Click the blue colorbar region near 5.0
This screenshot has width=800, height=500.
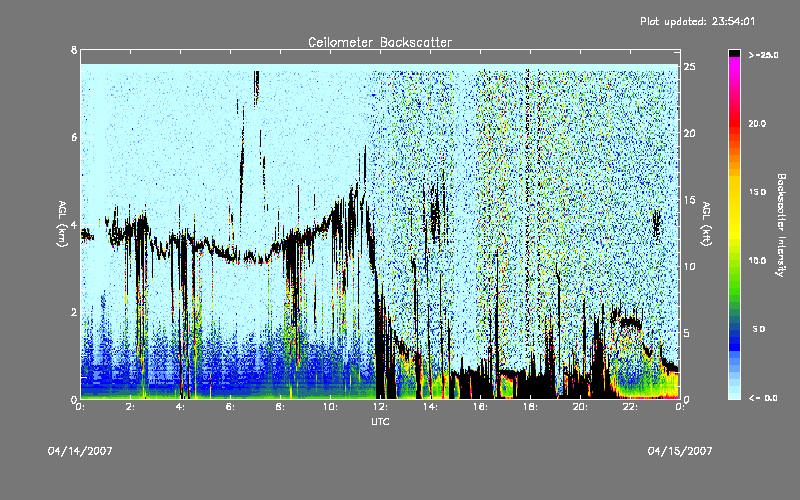pyautogui.click(x=734, y=330)
